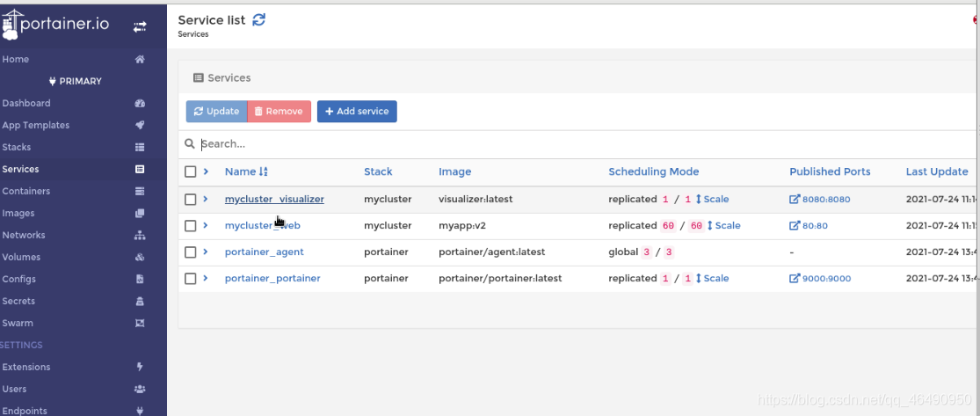Click the Secrets icon in sidebar

click(x=140, y=301)
